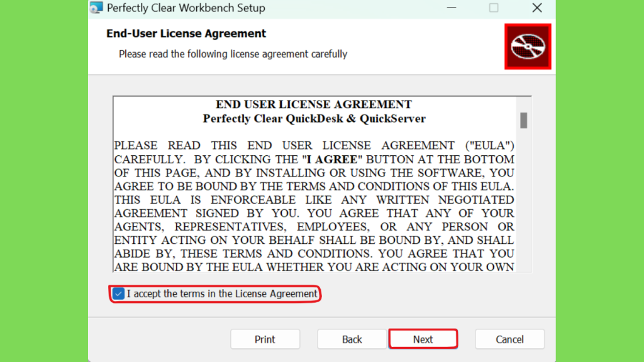Screen dimensions: 644x362
Task: Go Back to previous setup step
Action: (352, 339)
